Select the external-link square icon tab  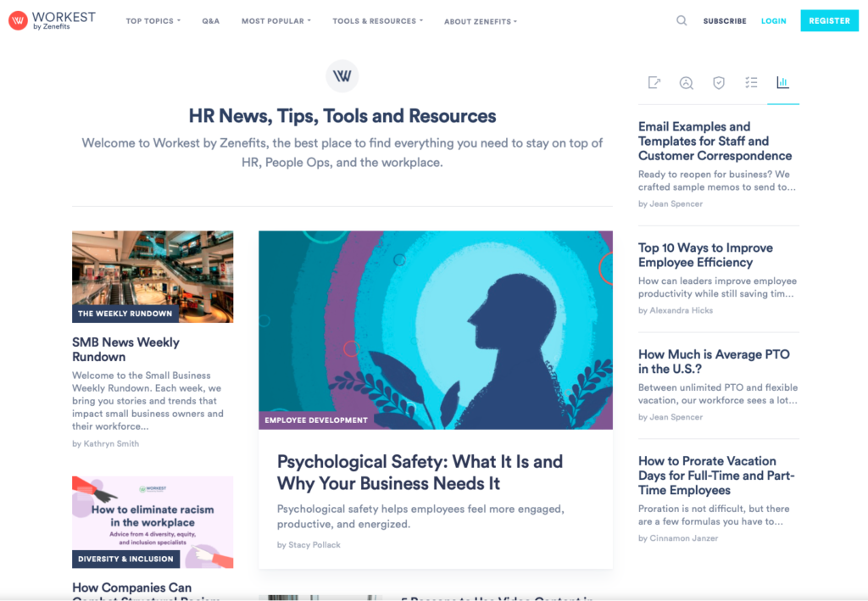pos(654,82)
